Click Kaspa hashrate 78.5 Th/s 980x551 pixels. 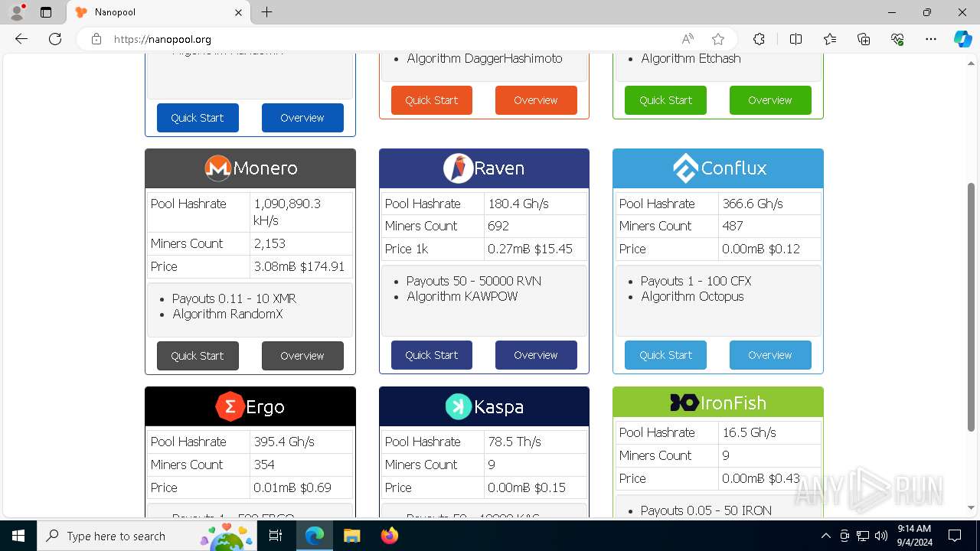(514, 442)
